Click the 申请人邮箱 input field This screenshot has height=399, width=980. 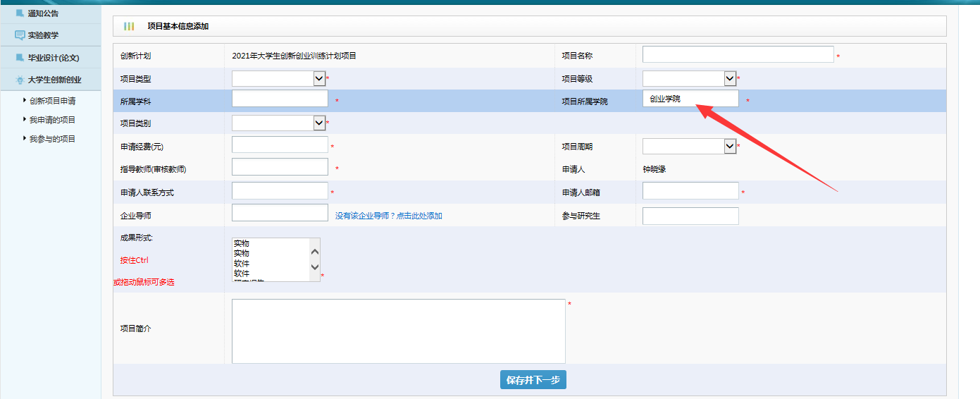(x=690, y=191)
